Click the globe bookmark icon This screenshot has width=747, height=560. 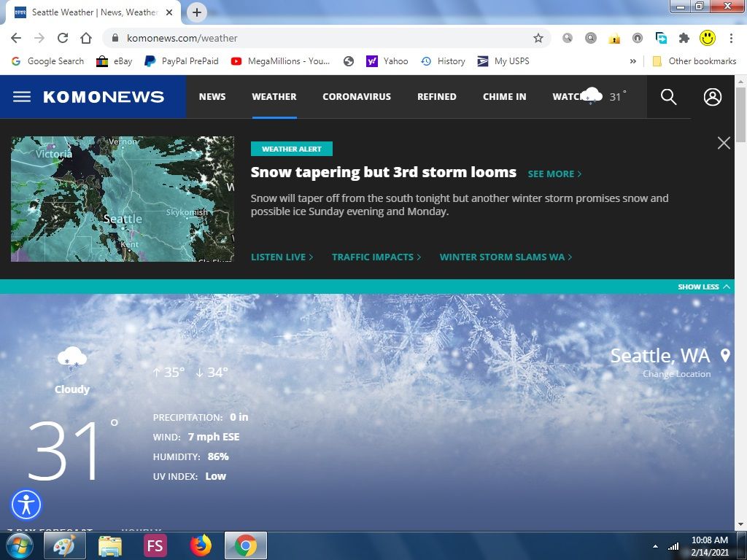(x=349, y=61)
